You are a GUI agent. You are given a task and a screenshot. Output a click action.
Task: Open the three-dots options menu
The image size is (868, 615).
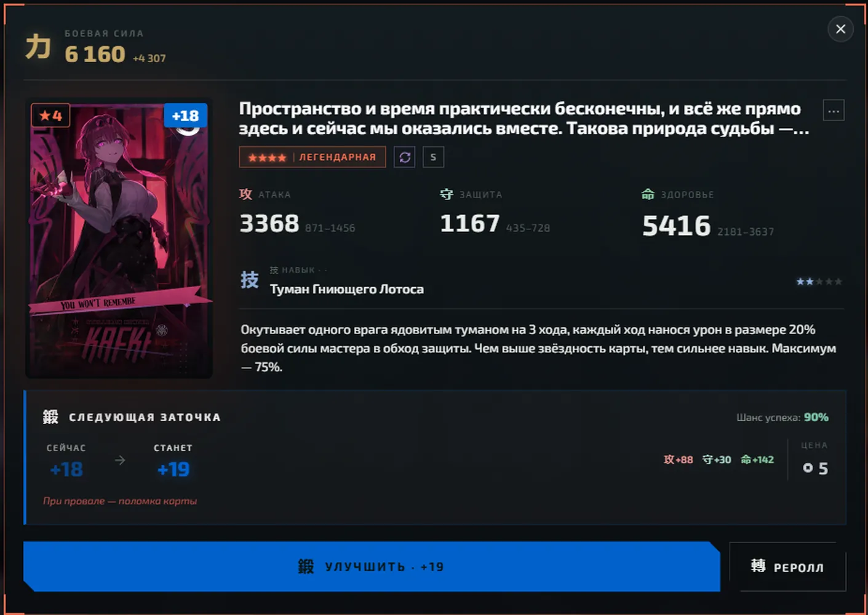click(834, 111)
